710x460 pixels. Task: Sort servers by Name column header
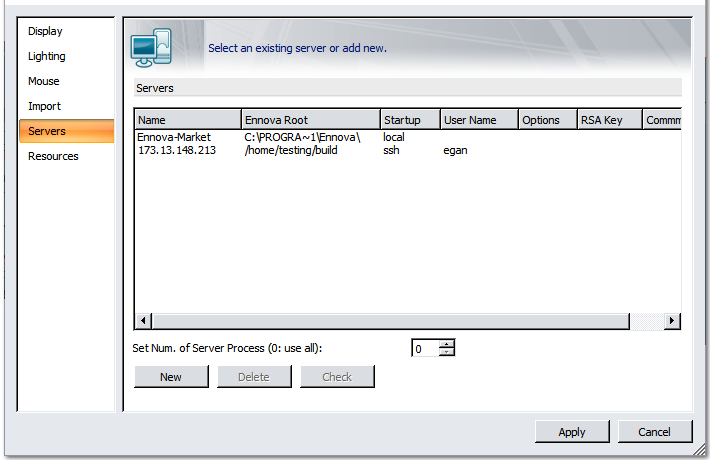click(187, 120)
